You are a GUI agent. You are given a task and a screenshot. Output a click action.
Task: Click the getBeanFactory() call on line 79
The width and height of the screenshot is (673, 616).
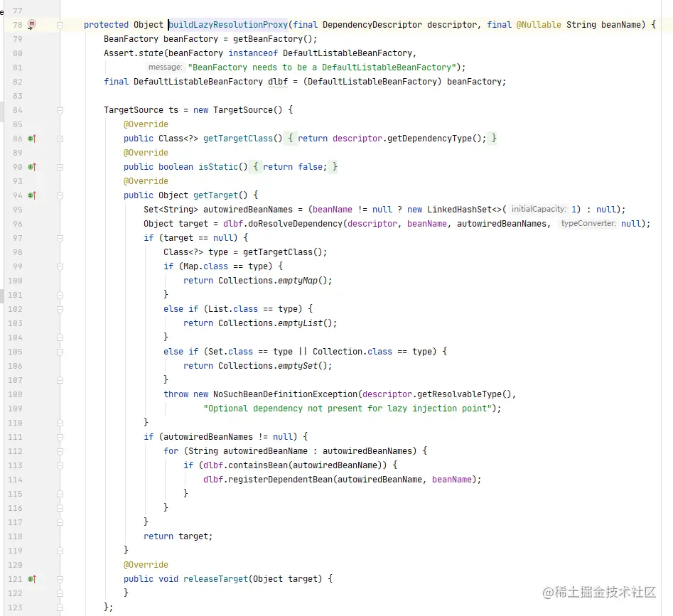(274, 39)
